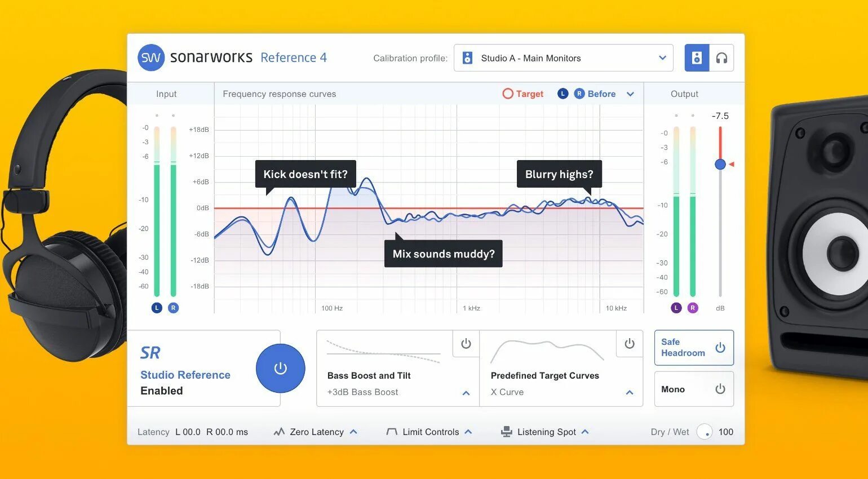This screenshot has height=479, width=868.
Task: Select the Before curve label
Action: (x=601, y=94)
